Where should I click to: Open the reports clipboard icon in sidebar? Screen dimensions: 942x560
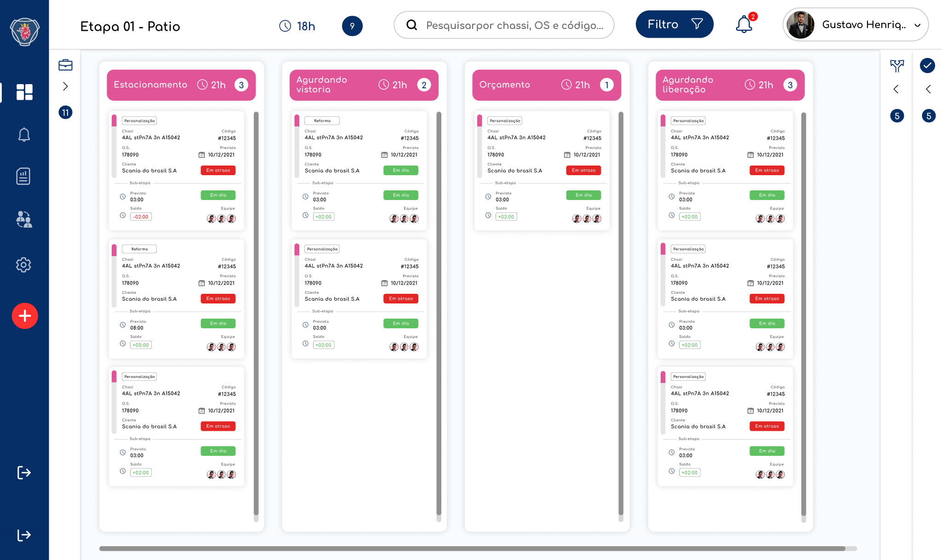click(23, 176)
